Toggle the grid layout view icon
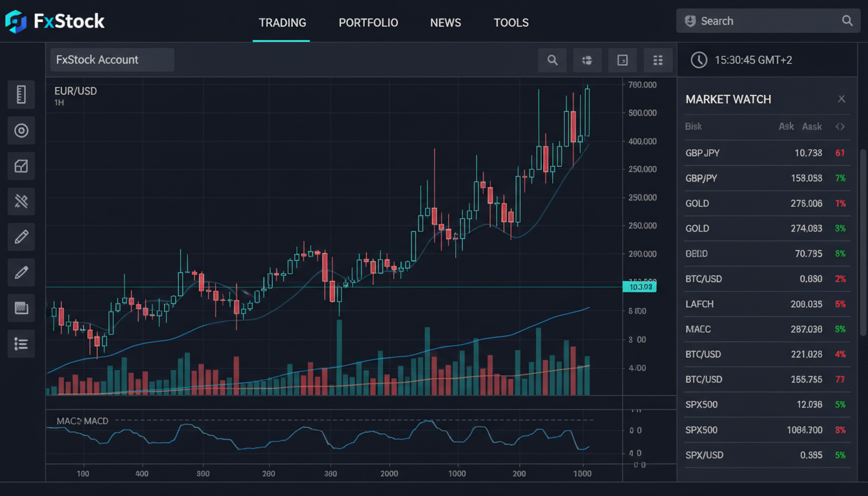 (x=658, y=59)
